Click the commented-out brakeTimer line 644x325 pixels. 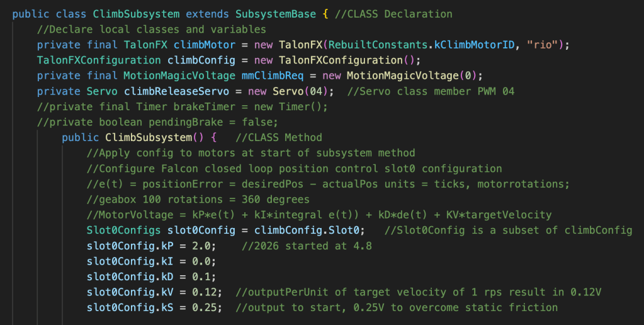183,106
